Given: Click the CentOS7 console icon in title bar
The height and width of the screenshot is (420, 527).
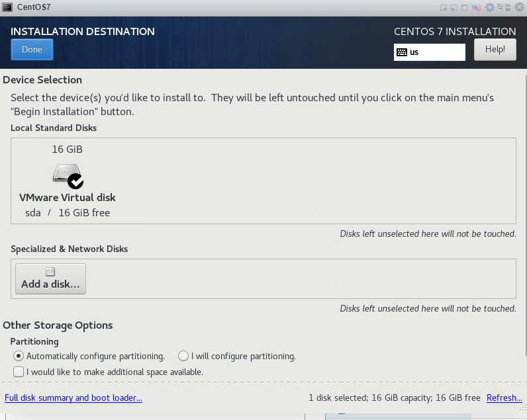Looking at the screenshot, I should click(7, 7).
